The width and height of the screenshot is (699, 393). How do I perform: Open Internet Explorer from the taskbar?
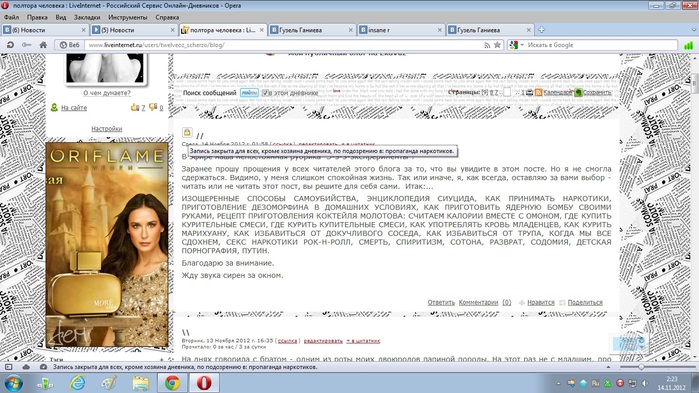pos(78,382)
